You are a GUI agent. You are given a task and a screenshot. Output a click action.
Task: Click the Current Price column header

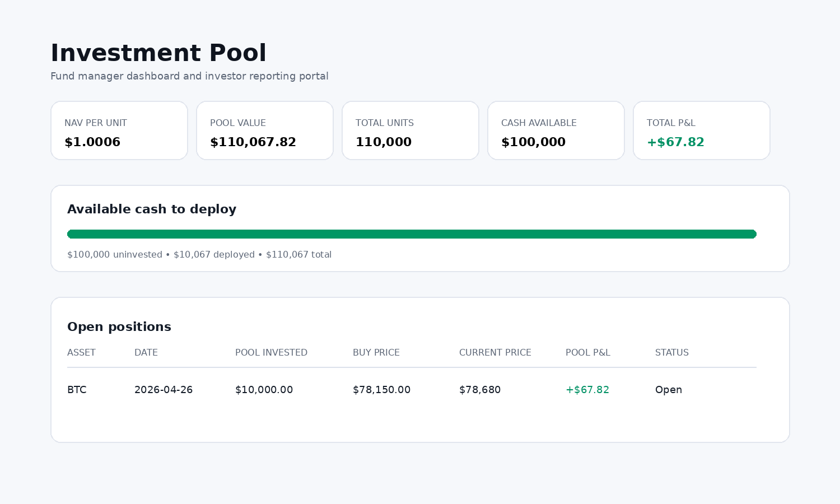(495, 353)
